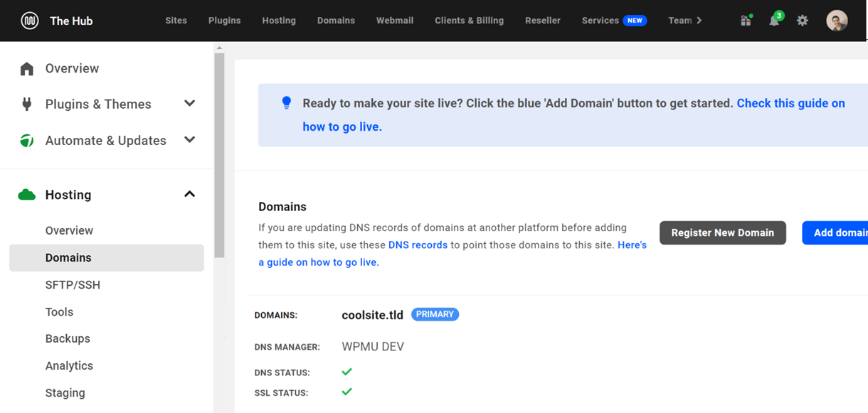Click the plug icon beside Plugins & Themes
Screen dimensions: 868x413
click(x=26, y=104)
